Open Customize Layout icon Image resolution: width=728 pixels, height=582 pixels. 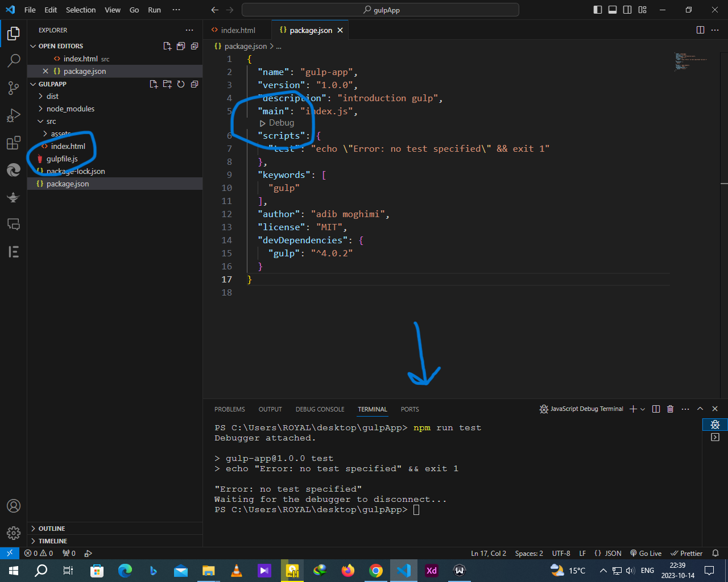pos(642,10)
